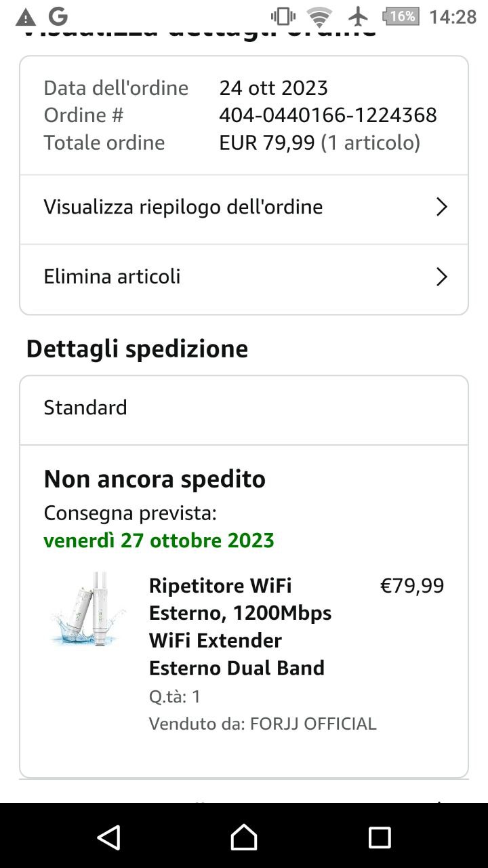Expand Elimina articoli chevron arrow
Viewport: 488px width, 868px height.
coord(441,277)
